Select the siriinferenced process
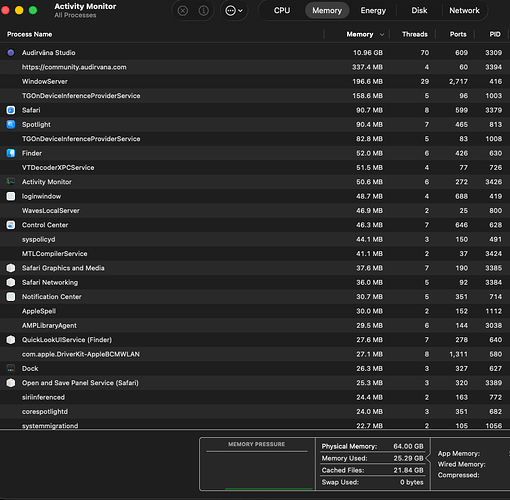Image resolution: width=510 pixels, height=500 pixels. (x=255, y=397)
